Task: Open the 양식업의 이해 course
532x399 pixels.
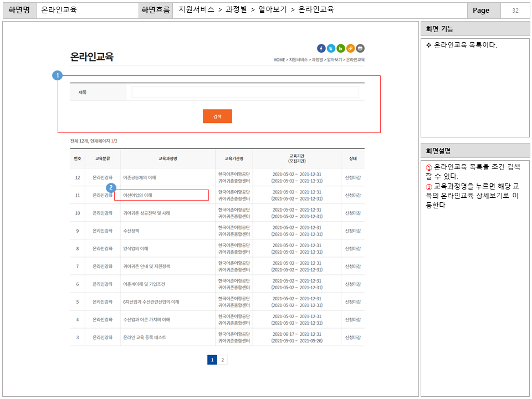Action: 136,249
